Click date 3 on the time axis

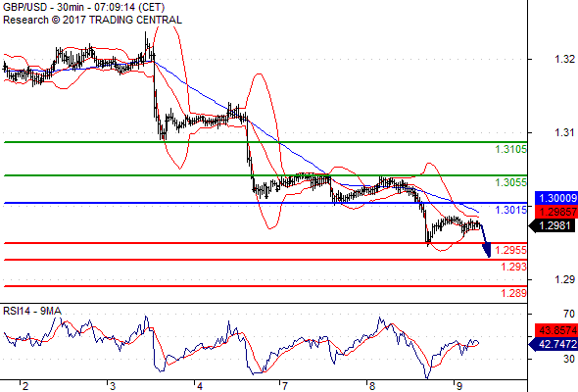pos(113,386)
